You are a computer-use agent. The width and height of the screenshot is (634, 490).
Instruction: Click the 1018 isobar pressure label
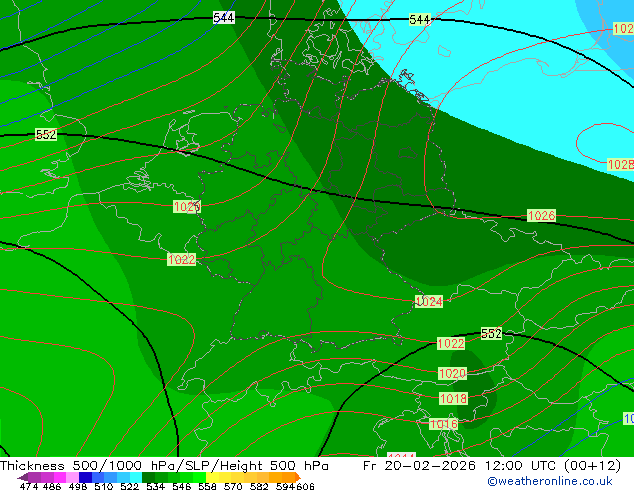tap(453, 399)
